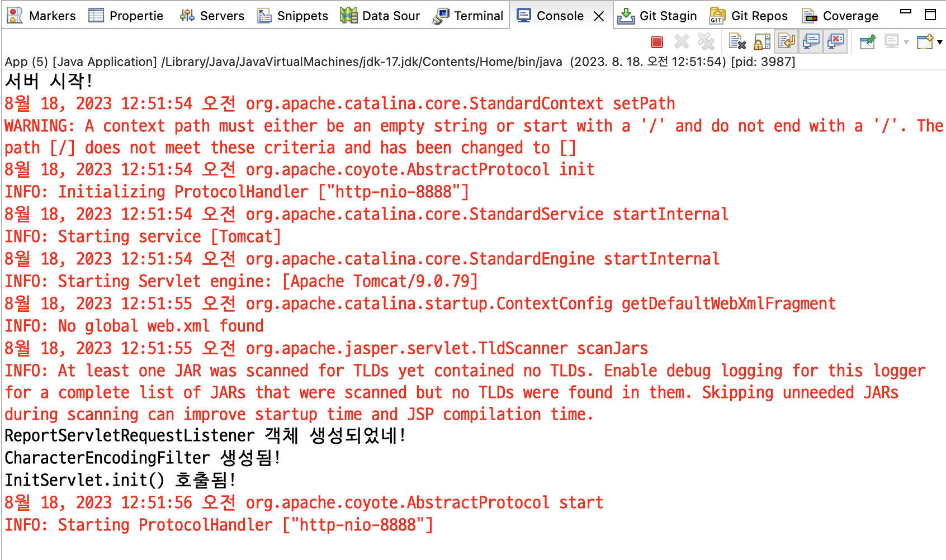The height and width of the screenshot is (560, 946).
Task: Click the Remove Launch gray X icon
Action: pyautogui.click(x=682, y=42)
